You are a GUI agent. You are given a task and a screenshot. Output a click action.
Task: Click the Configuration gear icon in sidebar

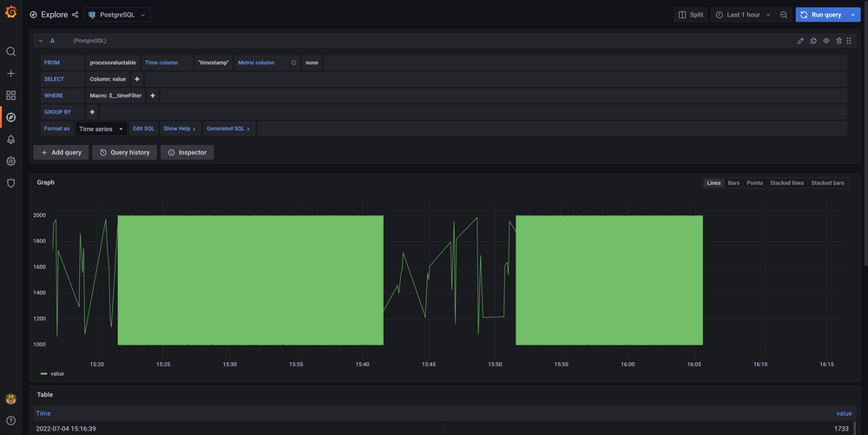point(10,161)
